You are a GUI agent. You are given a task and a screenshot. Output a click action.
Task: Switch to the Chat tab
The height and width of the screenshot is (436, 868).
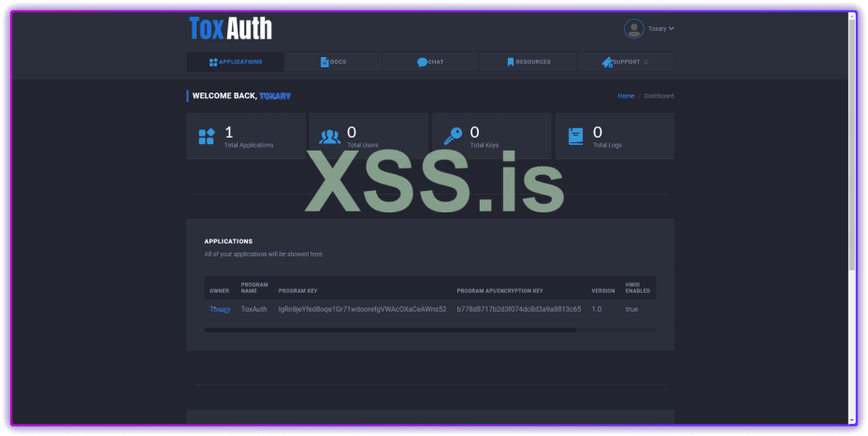click(x=430, y=62)
